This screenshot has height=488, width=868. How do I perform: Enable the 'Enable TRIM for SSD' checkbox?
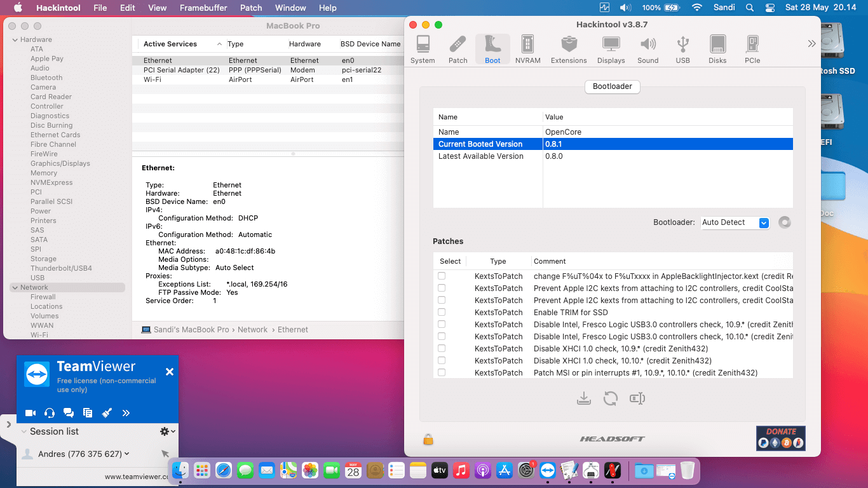(x=442, y=312)
